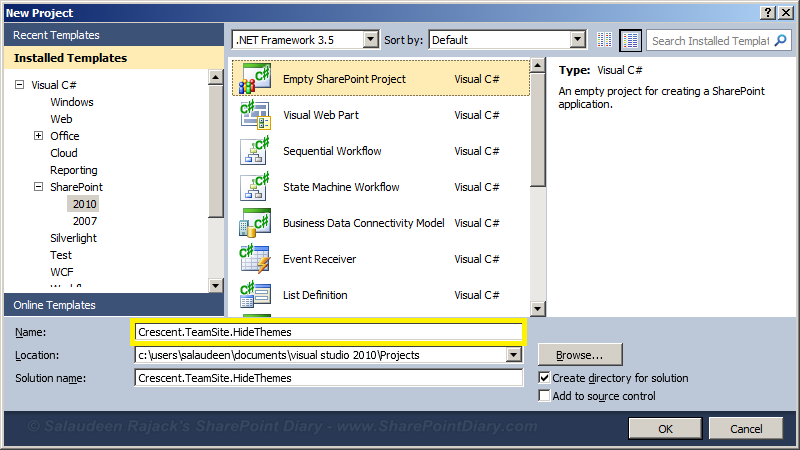
Task: Click the Visual Web Part name
Action: (321, 115)
